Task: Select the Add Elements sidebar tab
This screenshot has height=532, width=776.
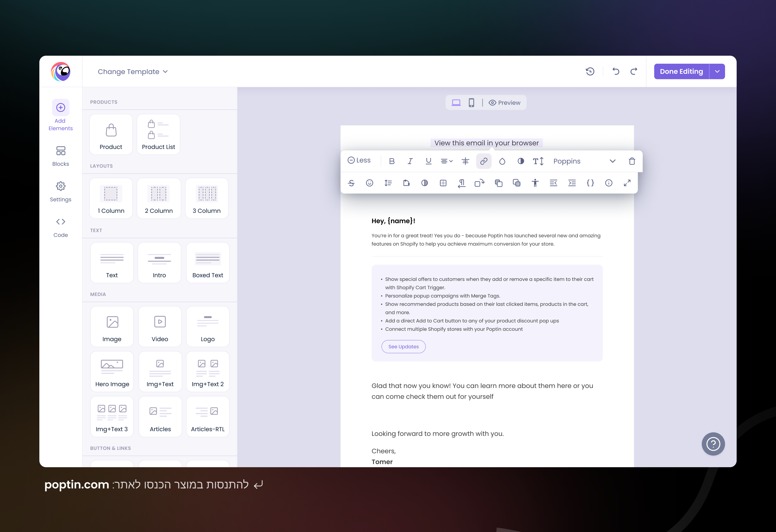Action: click(60, 115)
